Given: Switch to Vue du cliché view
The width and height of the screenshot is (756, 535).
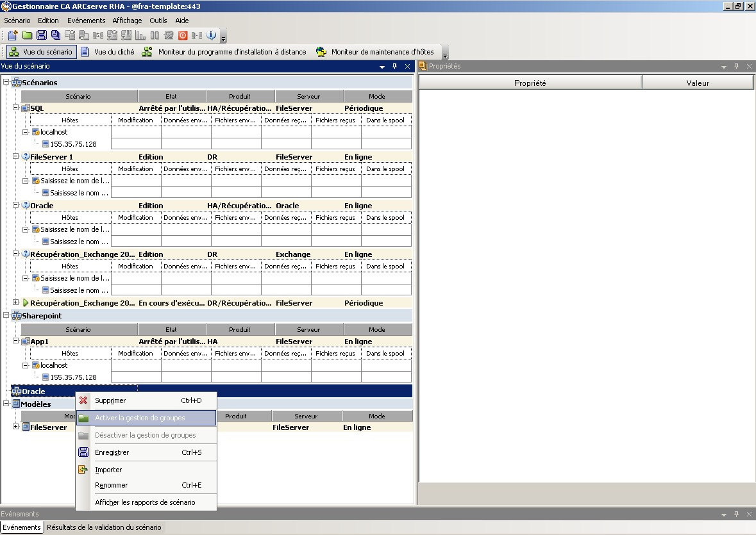Looking at the screenshot, I should point(108,52).
